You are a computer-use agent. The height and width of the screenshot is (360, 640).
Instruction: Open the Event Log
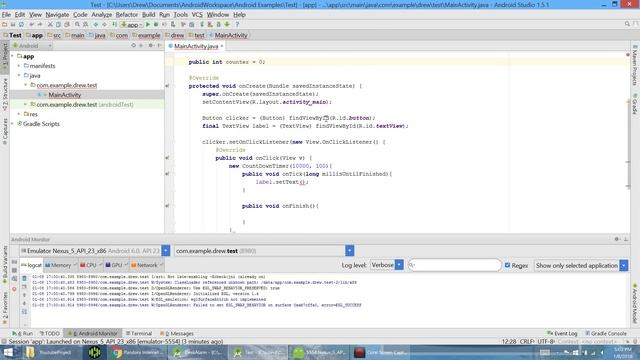pos(562,333)
